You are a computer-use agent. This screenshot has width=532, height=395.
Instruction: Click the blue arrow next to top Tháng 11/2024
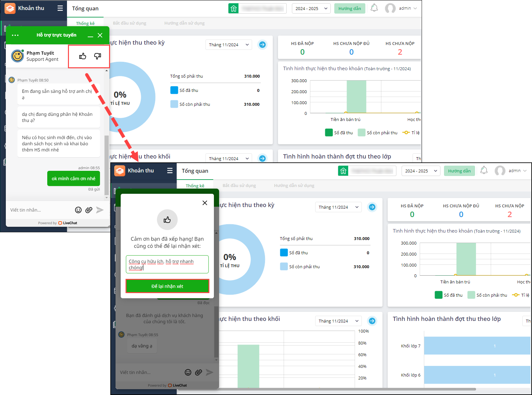(262, 45)
